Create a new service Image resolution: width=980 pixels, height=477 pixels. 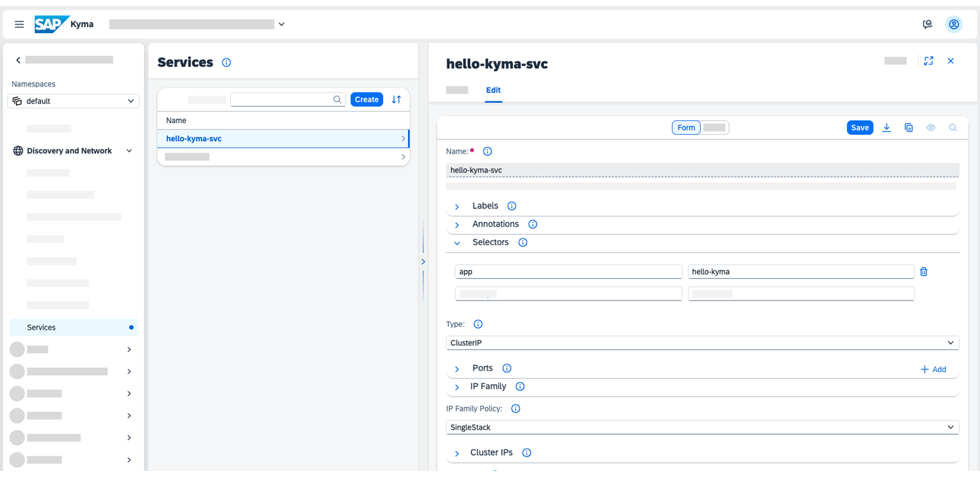point(367,99)
